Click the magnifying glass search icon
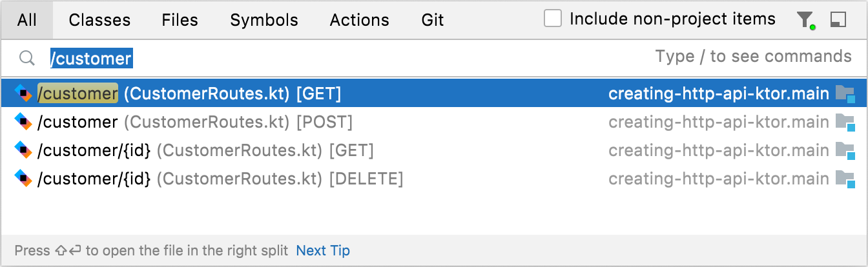The width and height of the screenshot is (868, 267). coord(26,59)
